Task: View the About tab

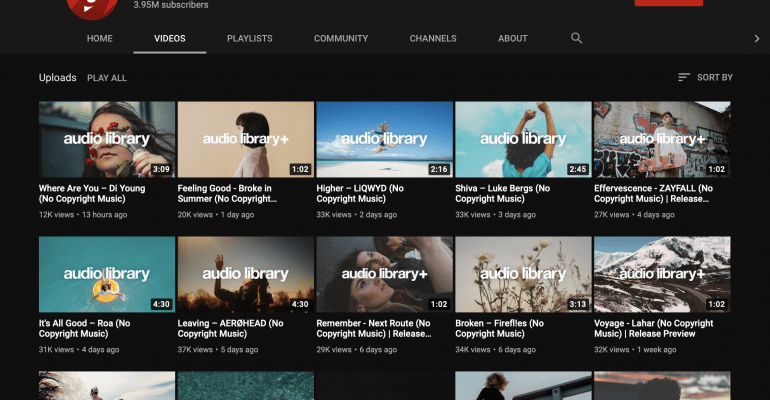Action: [x=513, y=38]
